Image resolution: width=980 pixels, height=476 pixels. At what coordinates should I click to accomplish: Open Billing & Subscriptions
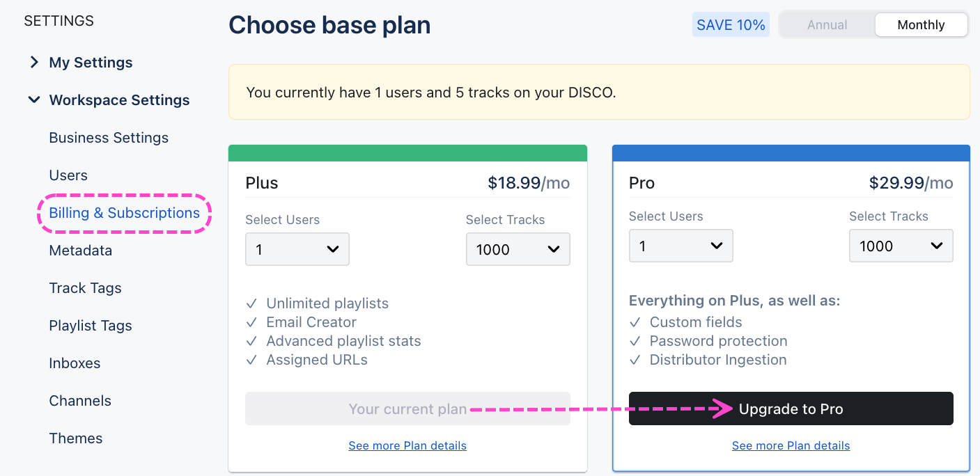tap(124, 213)
